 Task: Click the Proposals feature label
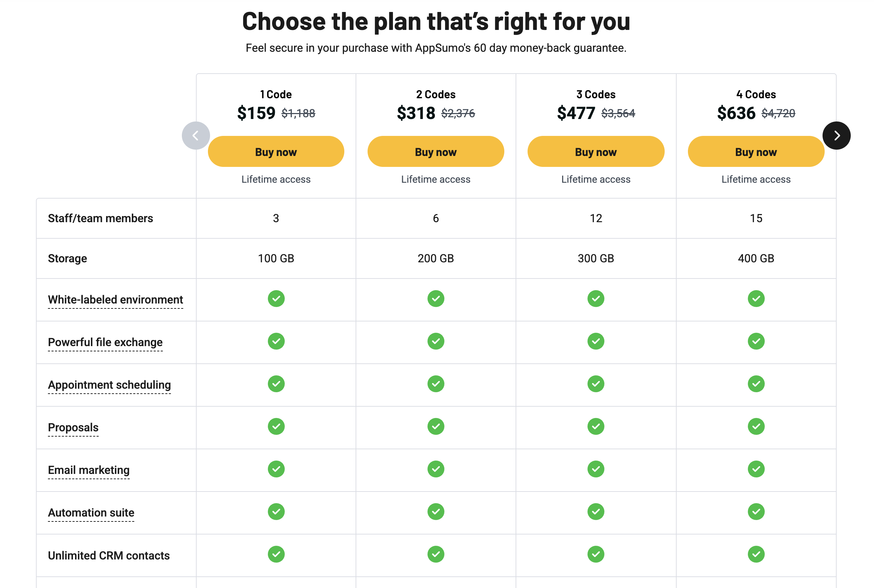(x=73, y=427)
